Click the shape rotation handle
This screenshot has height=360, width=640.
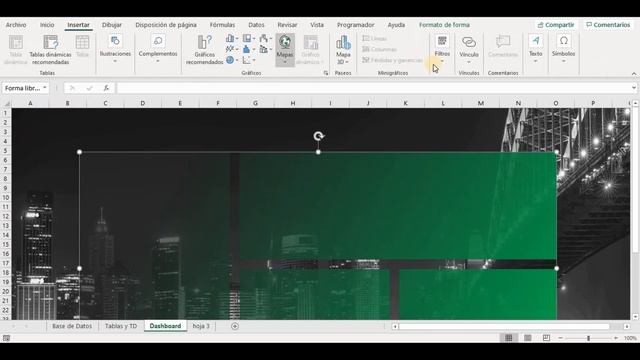318,136
